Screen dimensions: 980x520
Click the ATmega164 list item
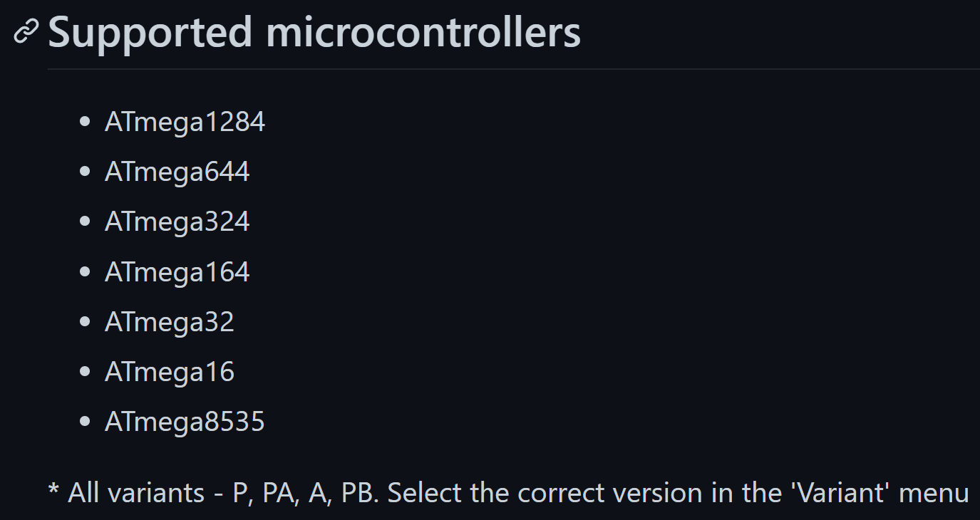pos(177,271)
